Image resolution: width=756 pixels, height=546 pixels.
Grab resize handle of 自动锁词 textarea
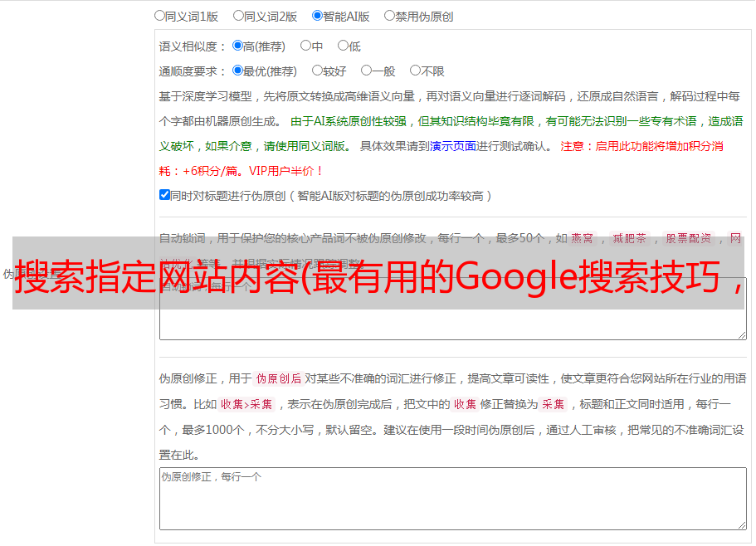point(742,335)
